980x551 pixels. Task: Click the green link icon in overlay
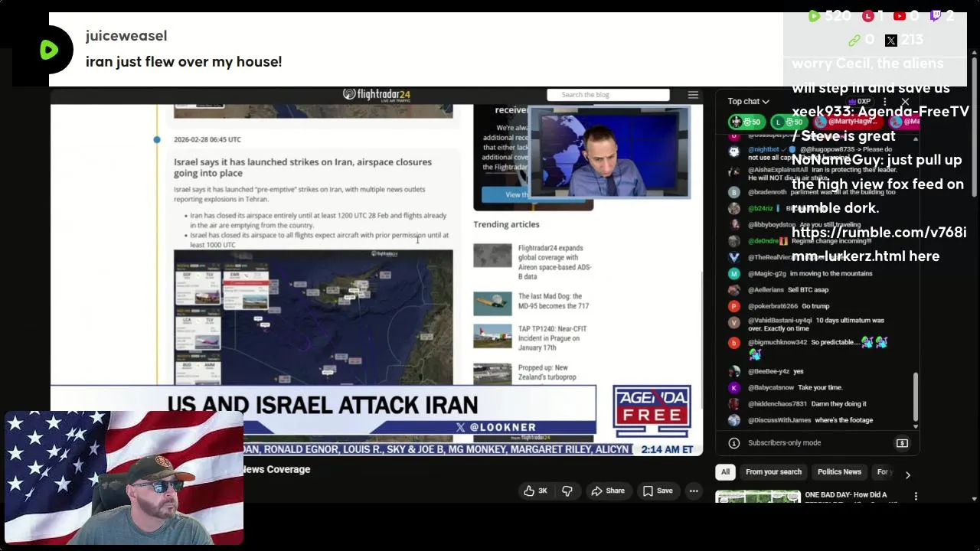(854, 41)
